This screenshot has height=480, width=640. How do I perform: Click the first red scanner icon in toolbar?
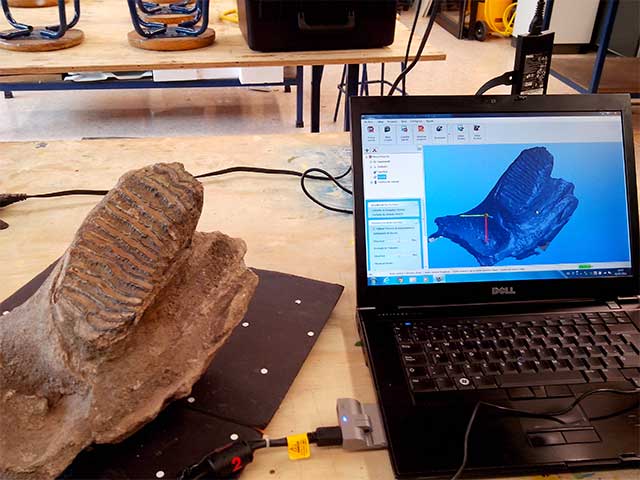point(371,129)
